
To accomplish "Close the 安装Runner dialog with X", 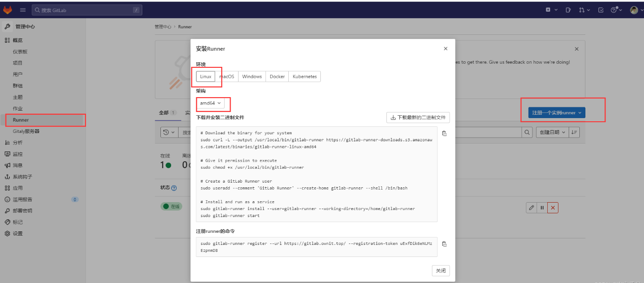I will click(x=445, y=49).
